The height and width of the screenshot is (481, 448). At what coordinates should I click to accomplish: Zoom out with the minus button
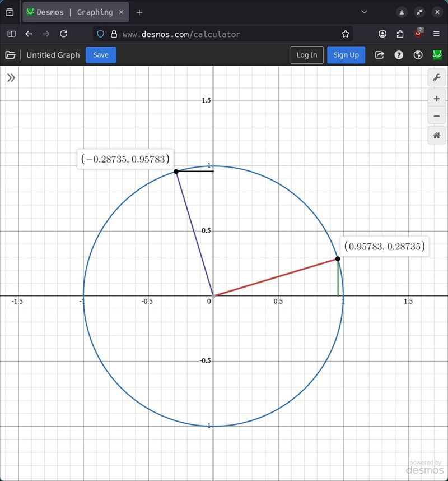click(x=436, y=117)
